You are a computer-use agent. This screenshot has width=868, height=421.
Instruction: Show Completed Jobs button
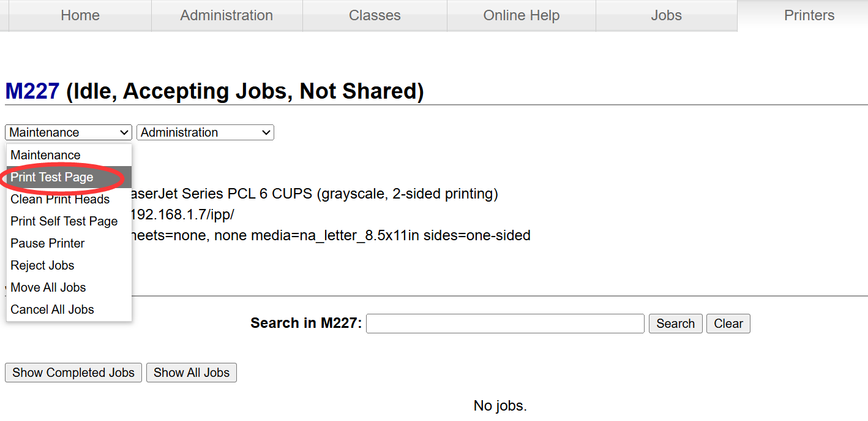coord(73,373)
